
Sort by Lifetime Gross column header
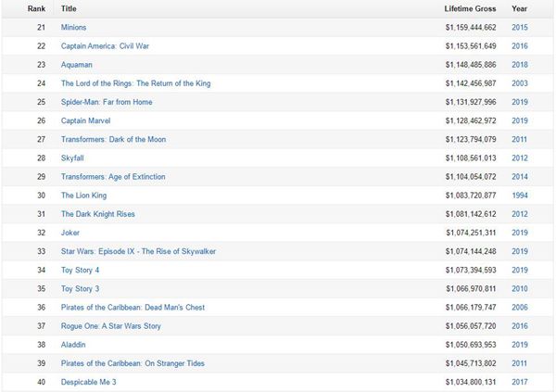pos(470,9)
